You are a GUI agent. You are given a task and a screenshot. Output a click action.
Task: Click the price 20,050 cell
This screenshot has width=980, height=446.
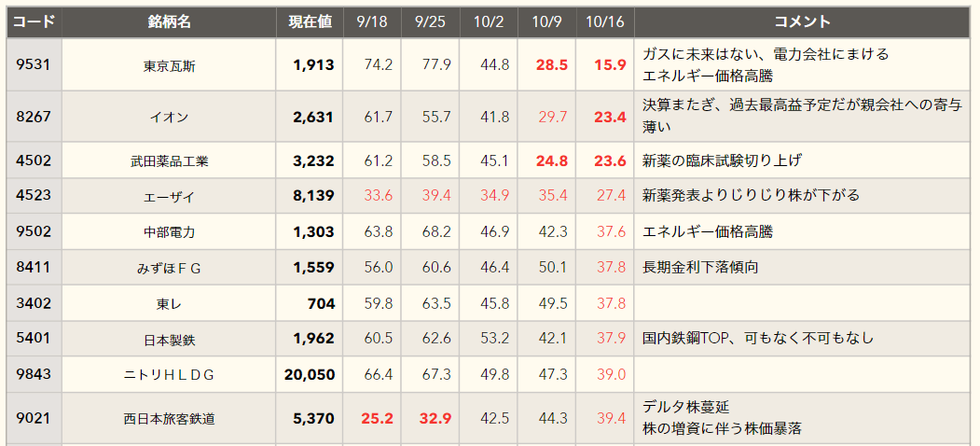click(x=310, y=374)
